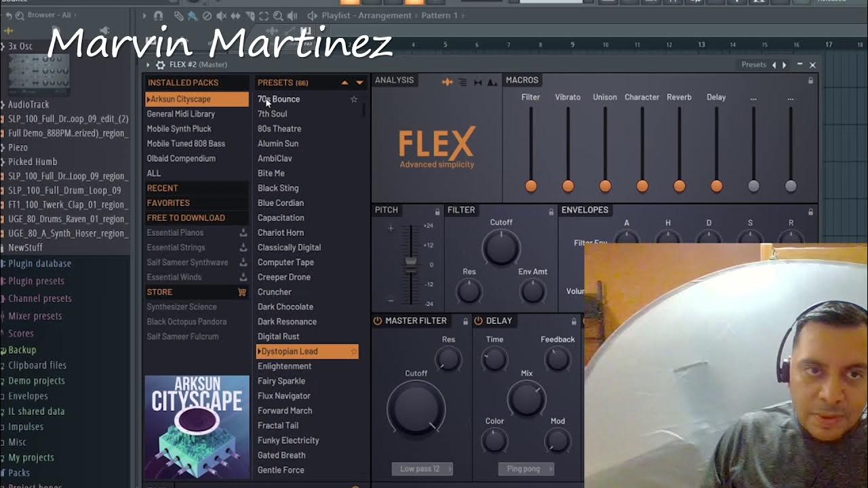Download the Essential Strings pack
This screenshot has width=868, height=488.
(x=243, y=247)
